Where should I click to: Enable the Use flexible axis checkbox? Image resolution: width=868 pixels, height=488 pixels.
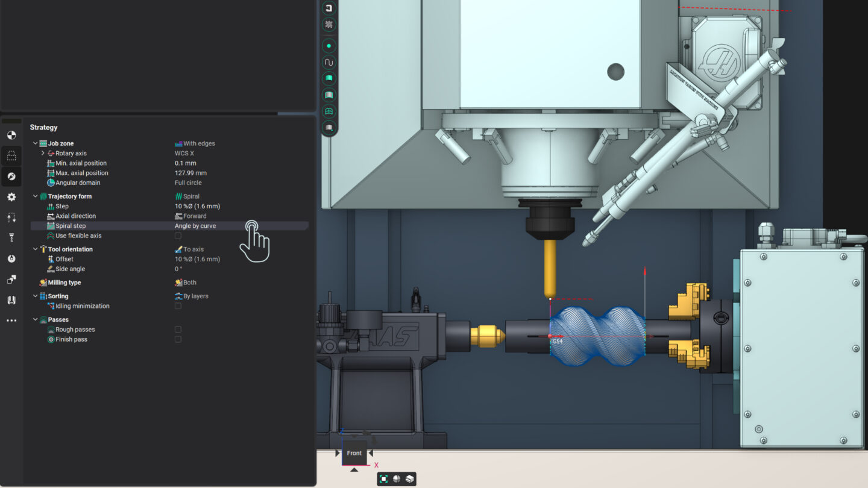pos(178,235)
